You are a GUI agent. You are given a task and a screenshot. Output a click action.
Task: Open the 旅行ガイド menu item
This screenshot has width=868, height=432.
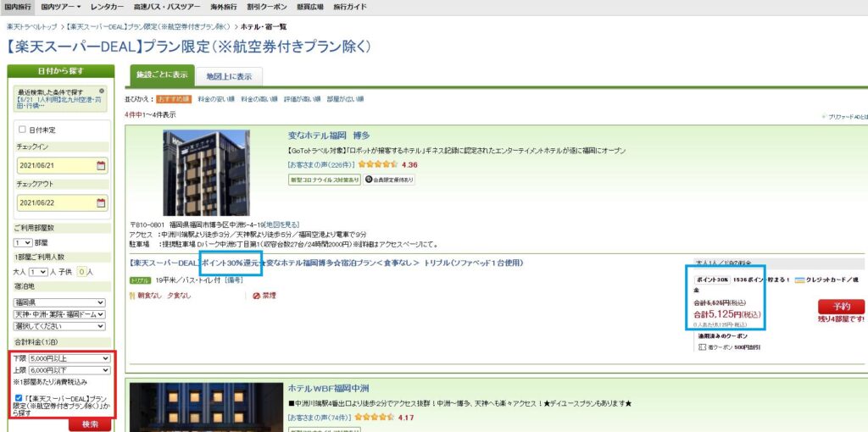(350, 7)
